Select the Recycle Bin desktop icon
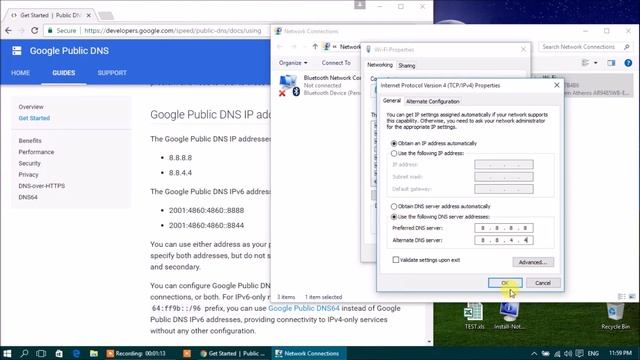Image resolution: width=640 pixels, height=360 pixels. tap(615, 316)
